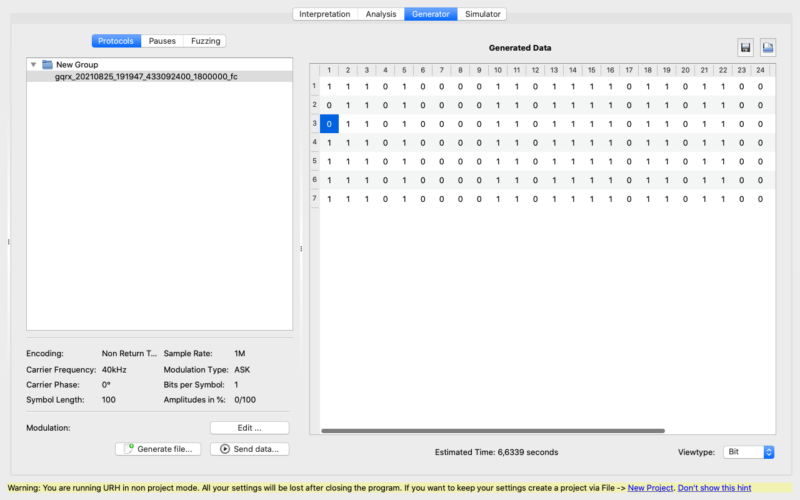Open the New Project link
Viewport: 800px width, 500px height.
tap(650, 487)
